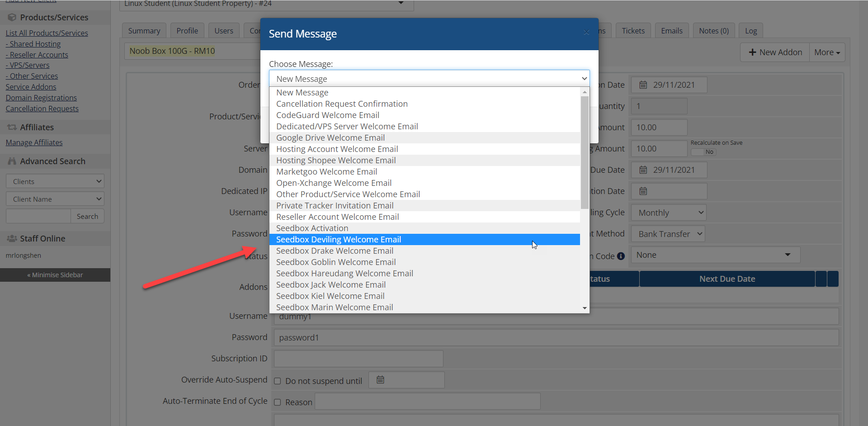
Task: Select New Message list option
Action: (425, 93)
